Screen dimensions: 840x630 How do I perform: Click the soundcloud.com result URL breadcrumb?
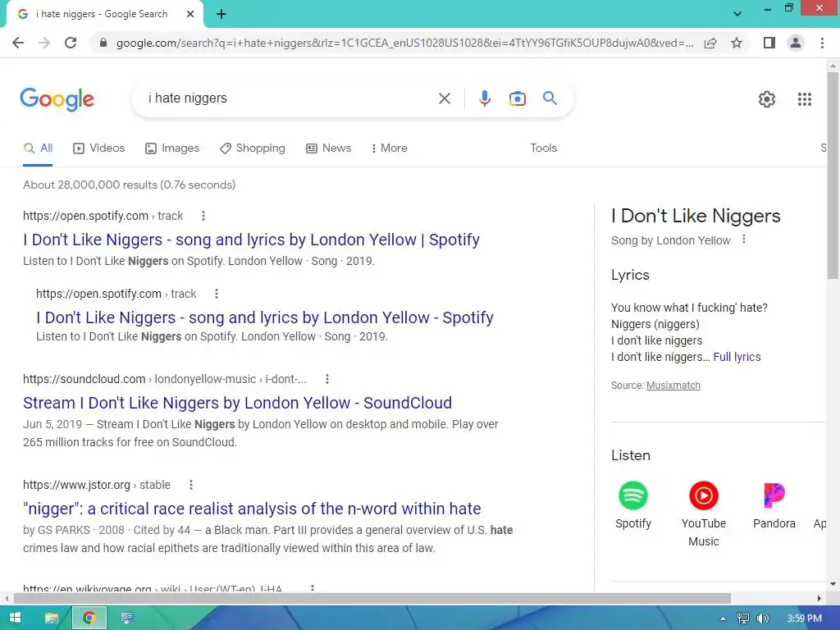pos(165,379)
